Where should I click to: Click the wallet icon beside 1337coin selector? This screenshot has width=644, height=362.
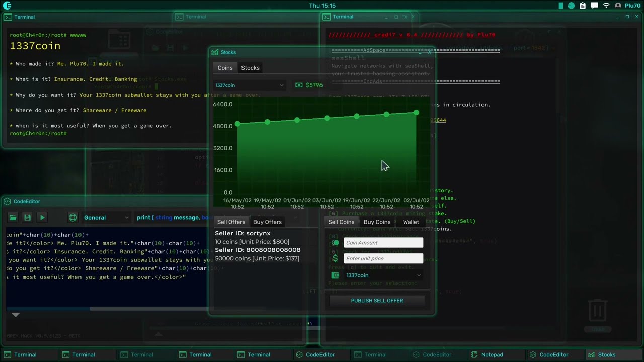click(335, 275)
